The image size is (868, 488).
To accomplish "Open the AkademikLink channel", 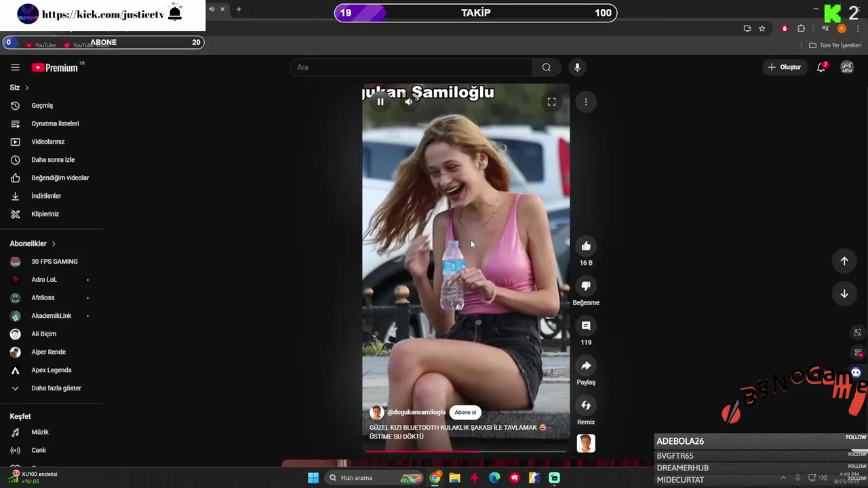I will pyautogui.click(x=52, y=316).
